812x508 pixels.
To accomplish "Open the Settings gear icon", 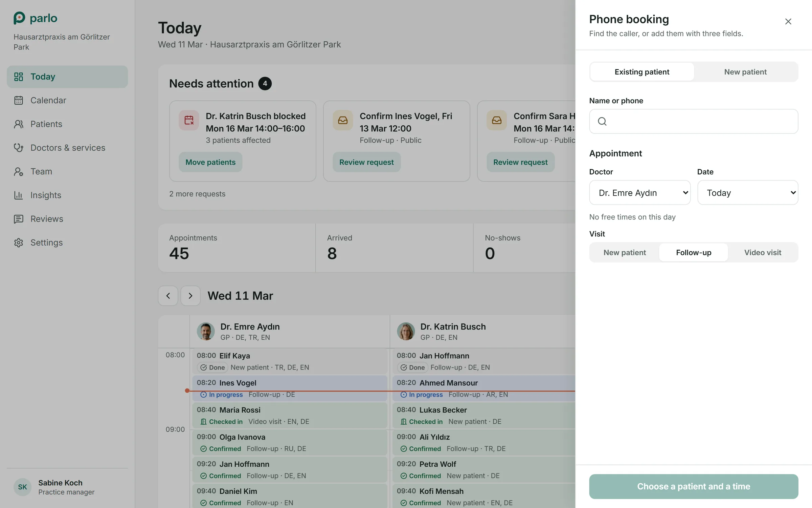I will point(19,242).
